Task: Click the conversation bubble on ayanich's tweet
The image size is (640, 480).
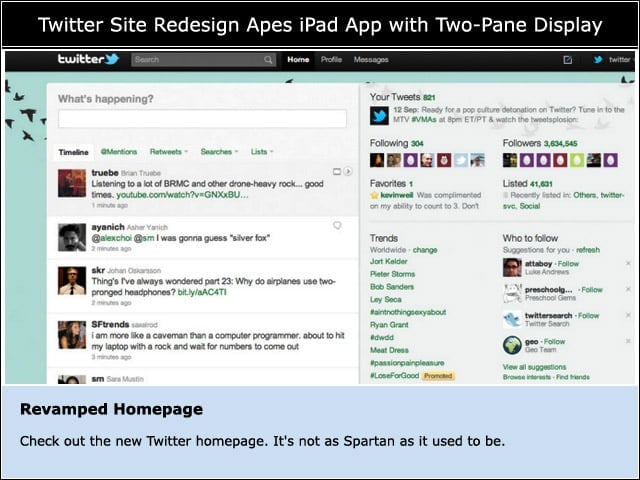Action: click(337, 225)
